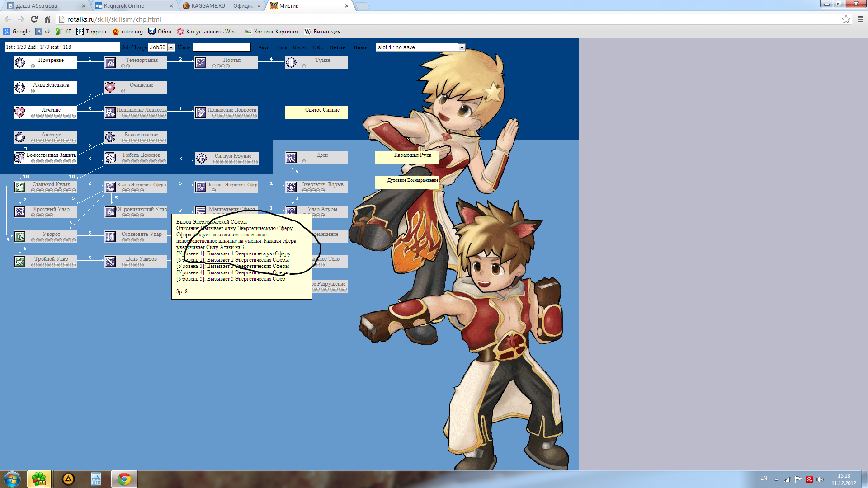
Task: Open the Job Change dropdown
Action: point(171,47)
